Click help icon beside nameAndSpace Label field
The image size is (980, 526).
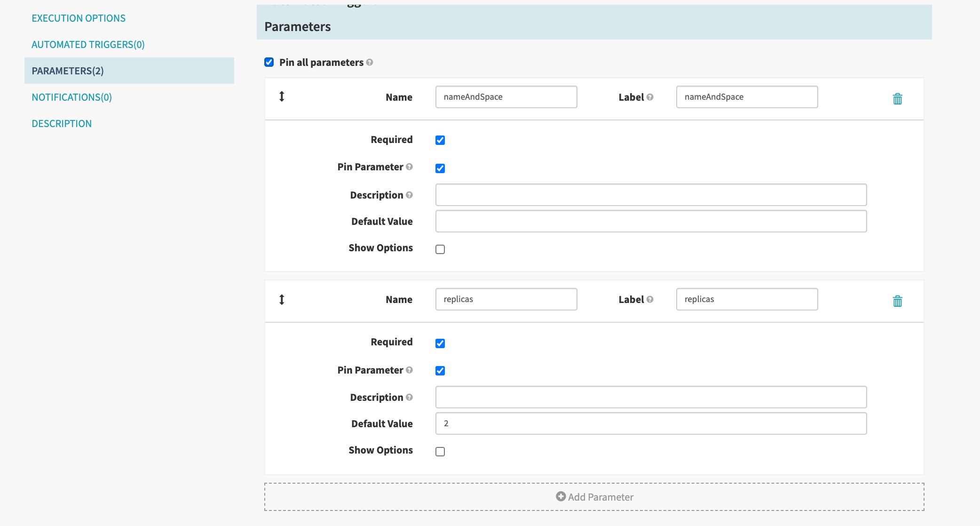tap(650, 97)
